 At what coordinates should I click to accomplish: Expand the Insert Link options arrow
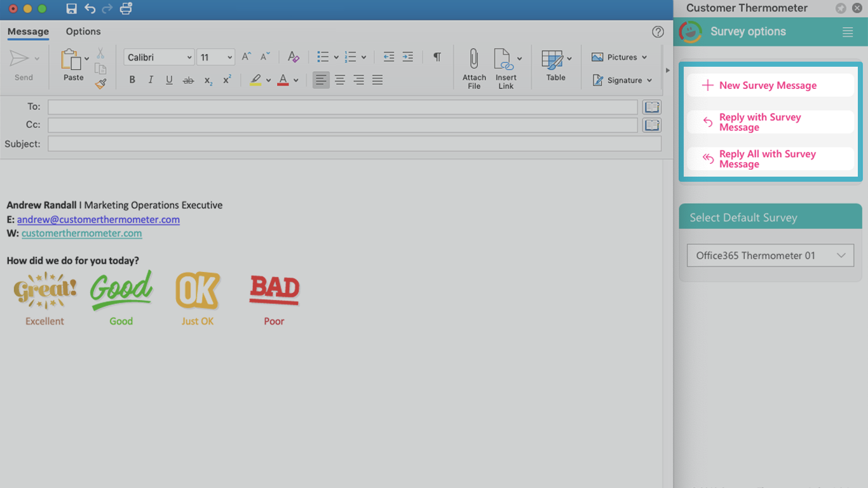pos(519,59)
